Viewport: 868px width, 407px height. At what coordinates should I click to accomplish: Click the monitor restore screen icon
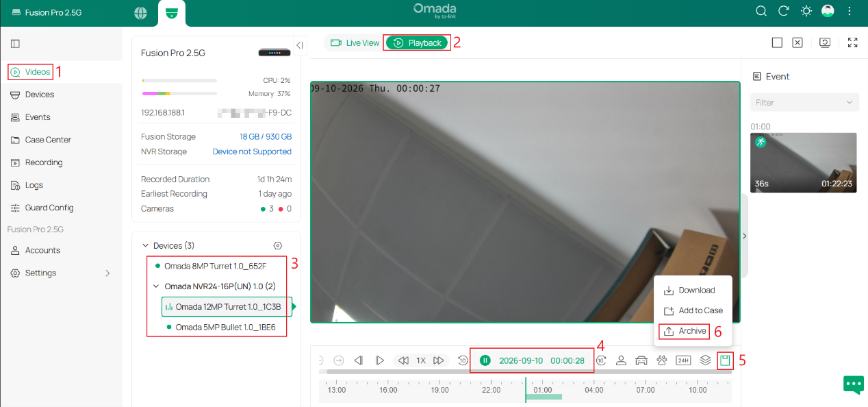tap(825, 42)
